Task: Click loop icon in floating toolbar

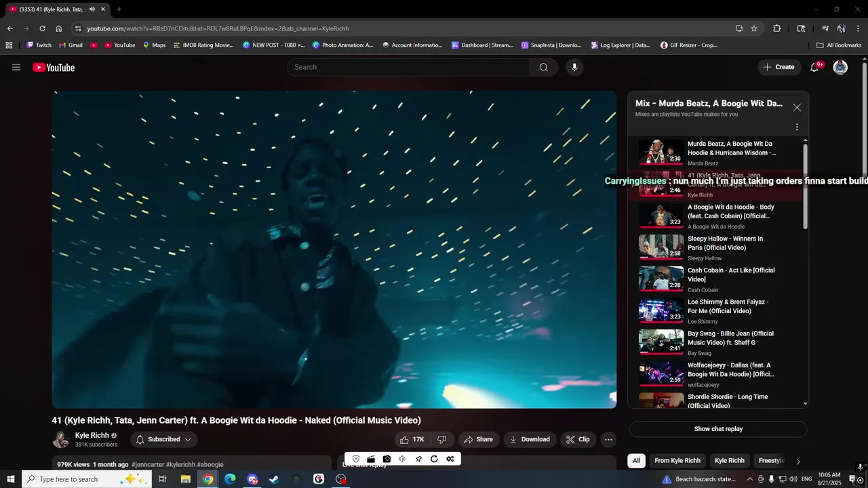Action: [434, 459]
